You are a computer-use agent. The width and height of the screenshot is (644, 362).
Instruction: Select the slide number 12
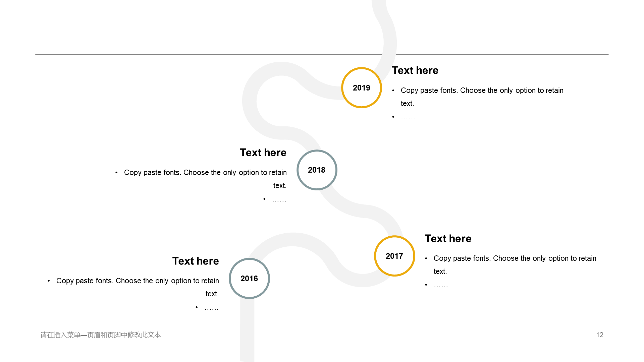tap(600, 335)
